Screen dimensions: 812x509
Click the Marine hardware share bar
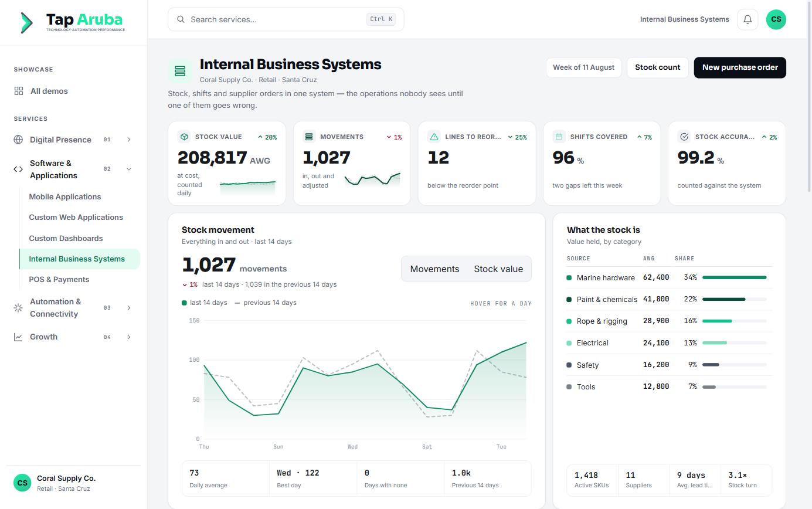pyautogui.click(x=734, y=277)
